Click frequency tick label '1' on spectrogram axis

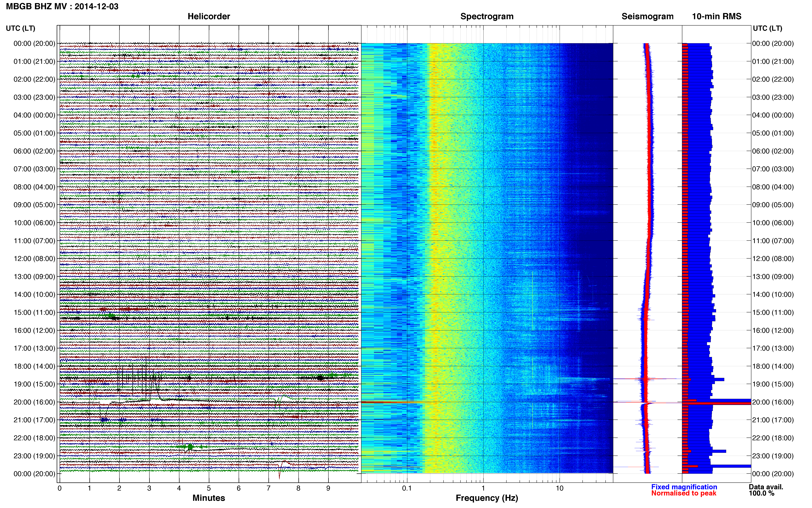point(483,488)
